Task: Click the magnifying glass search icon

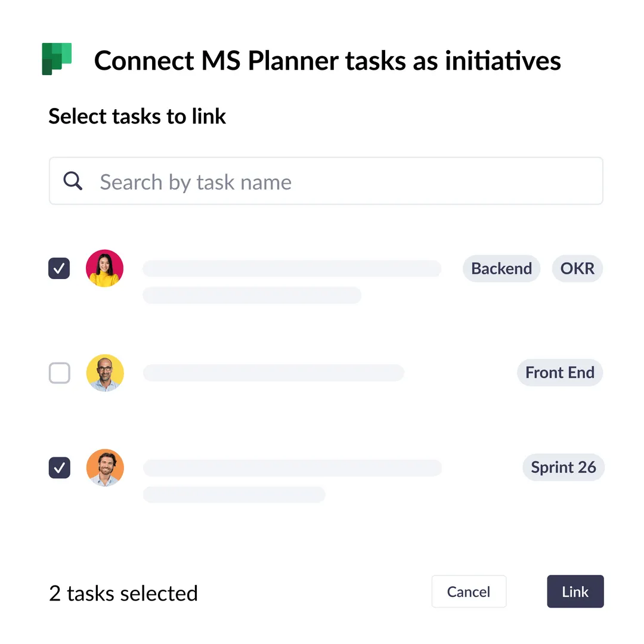Action: [x=73, y=181]
